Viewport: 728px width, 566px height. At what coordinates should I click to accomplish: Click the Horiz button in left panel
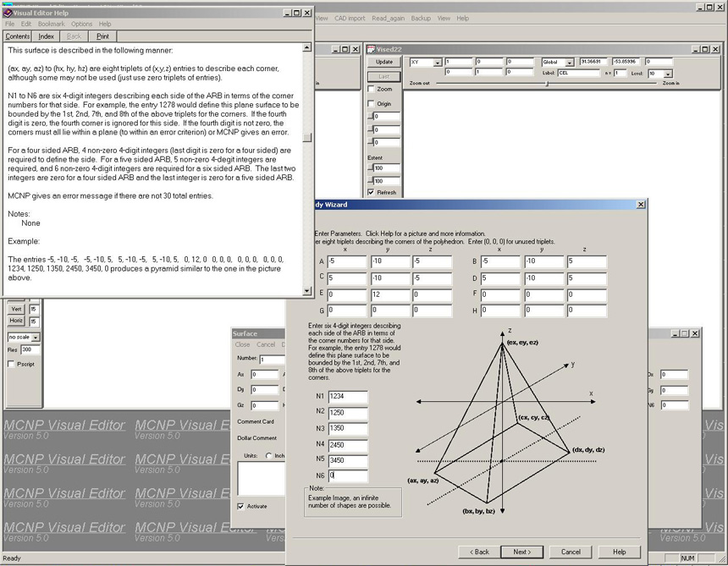coord(16,321)
